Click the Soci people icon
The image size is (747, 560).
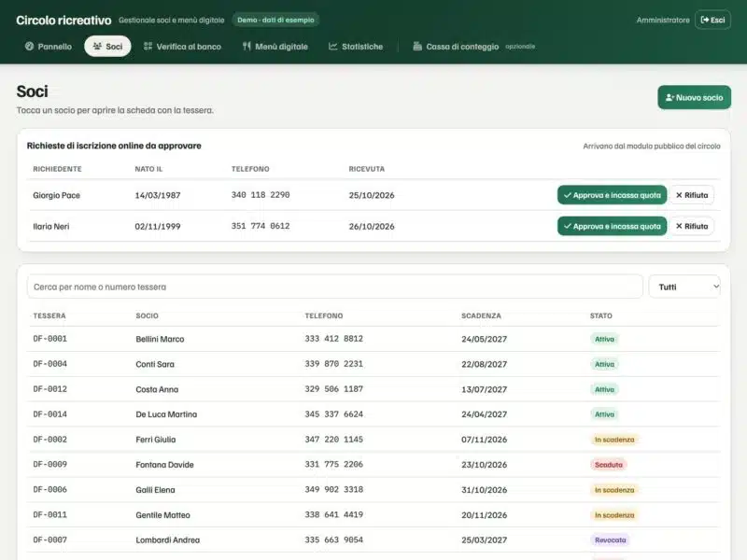coord(97,46)
